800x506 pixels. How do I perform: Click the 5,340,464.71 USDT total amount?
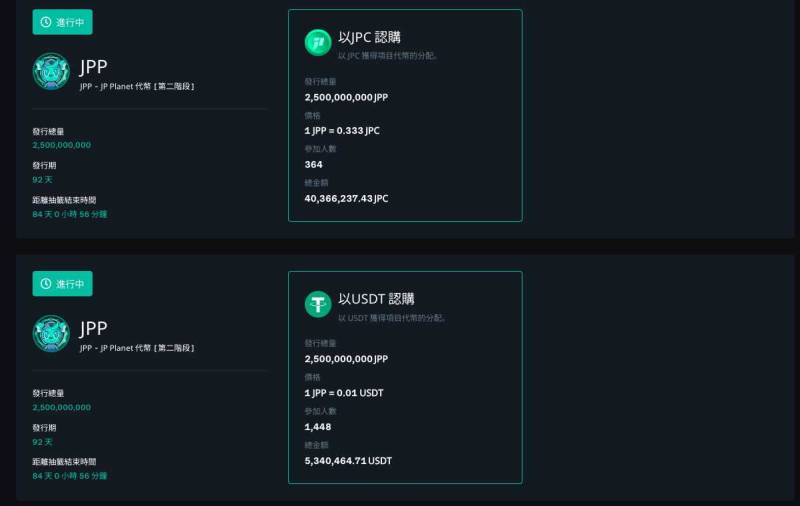pyautogui.click(x=348, y=461)
